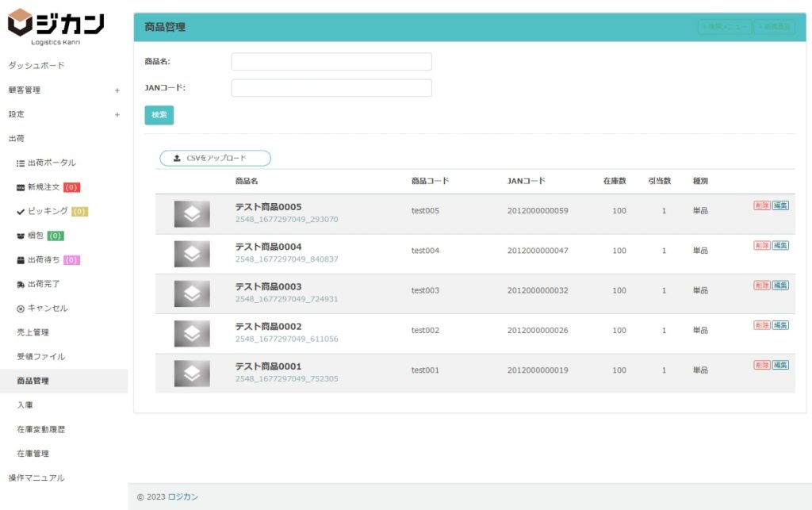This screenshot has height=510, width=812.
Task: Toggle the 検索メニュー button in header
Action: click(724, 27)
